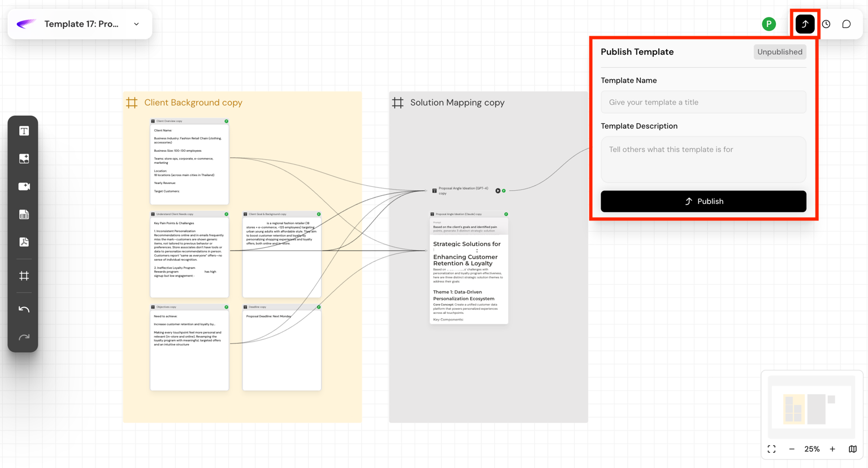Add a video node from sidebar
This screenshot has height=468, width=868.
pos(24,186)
